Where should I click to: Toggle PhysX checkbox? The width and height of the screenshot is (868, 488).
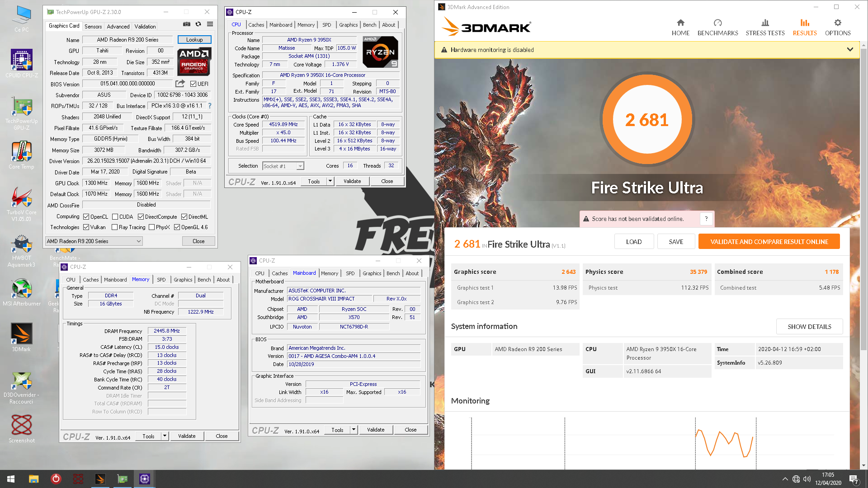click(x=151, y=227)
